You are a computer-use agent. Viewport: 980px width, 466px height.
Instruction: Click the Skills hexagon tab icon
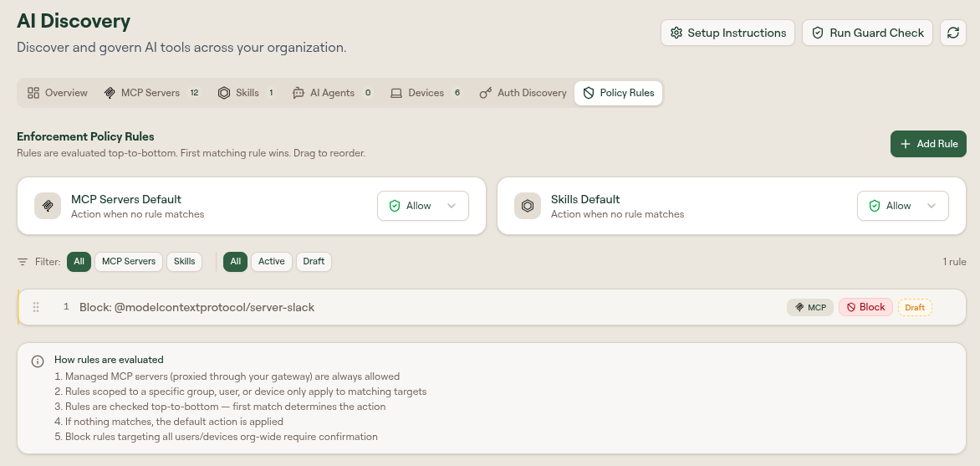[224, 93]
